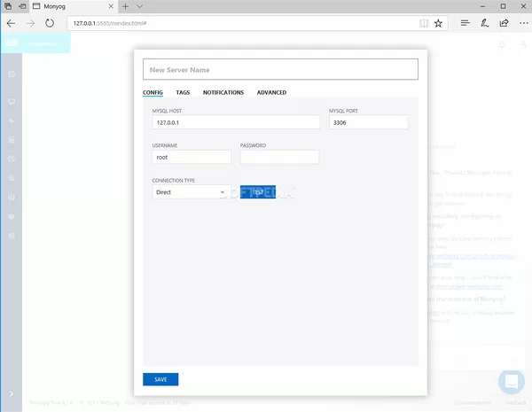Click the set tabs aside icon
Image resolution: width=532 pixels, height=412 pixels.
click(x=22, y=6)
